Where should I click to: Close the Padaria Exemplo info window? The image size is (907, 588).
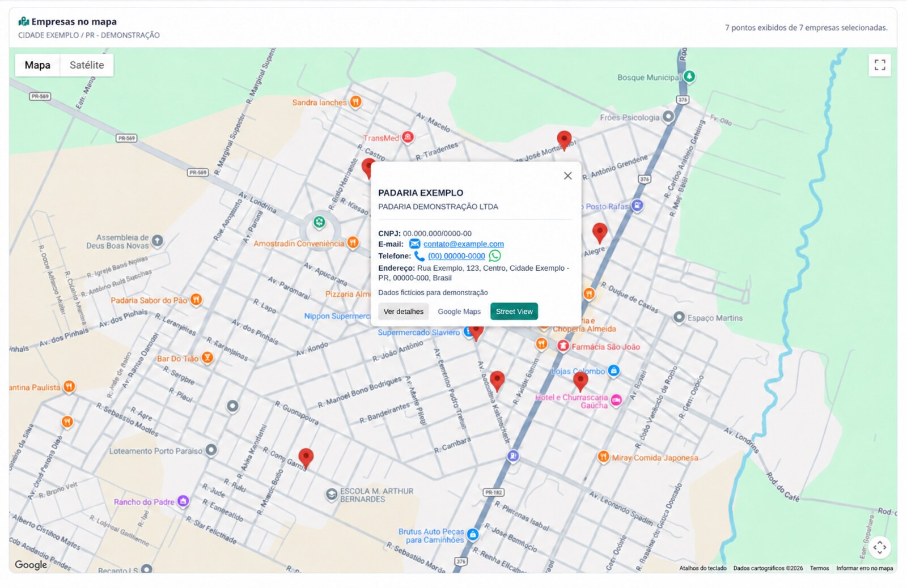pyautogui.click(x=567, y=176)
